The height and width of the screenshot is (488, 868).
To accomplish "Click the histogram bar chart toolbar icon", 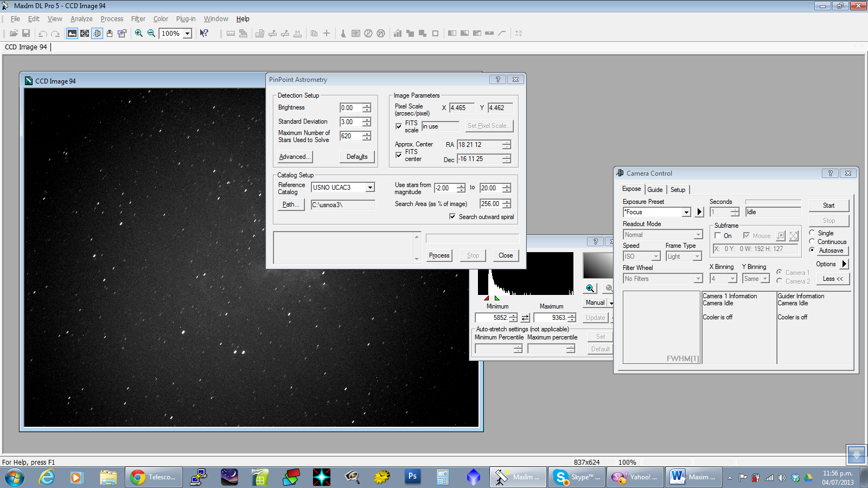I will [x=397, y=33].
